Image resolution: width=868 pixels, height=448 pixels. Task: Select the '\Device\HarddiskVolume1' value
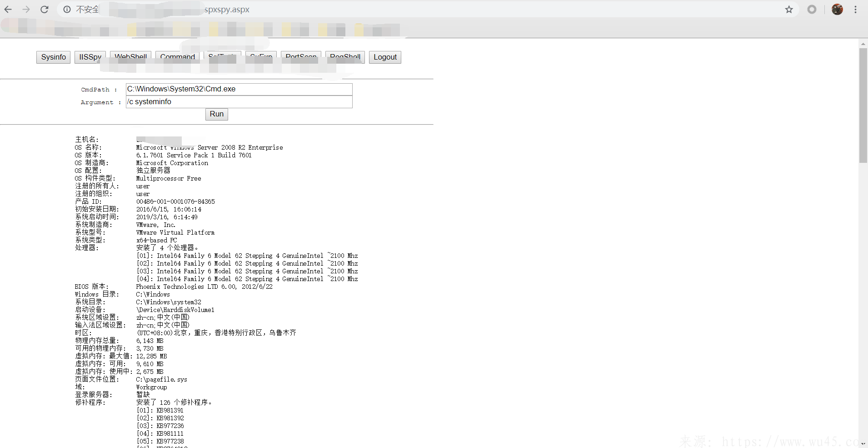(175, 310)
